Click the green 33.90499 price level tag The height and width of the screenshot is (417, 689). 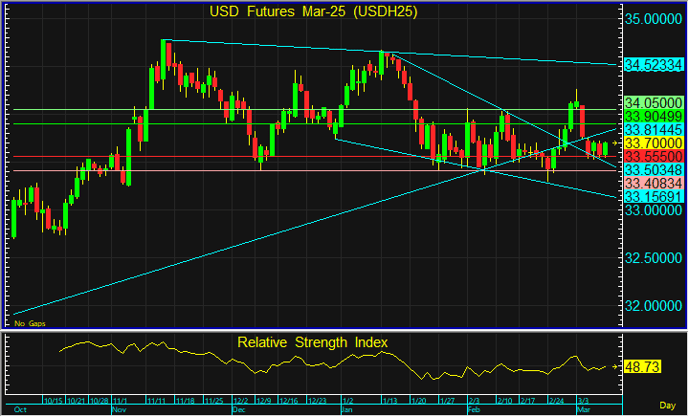(654, 116)
